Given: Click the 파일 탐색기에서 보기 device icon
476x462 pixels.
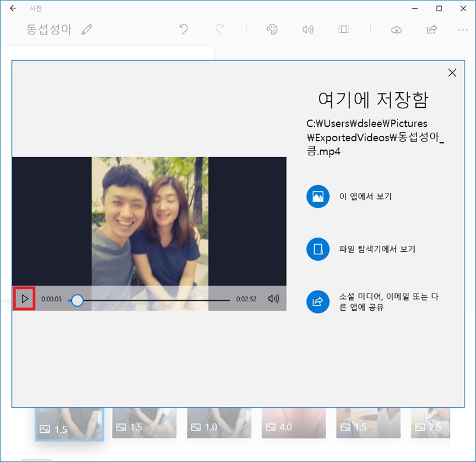Looking at the screenshot, I should point(317,249).
